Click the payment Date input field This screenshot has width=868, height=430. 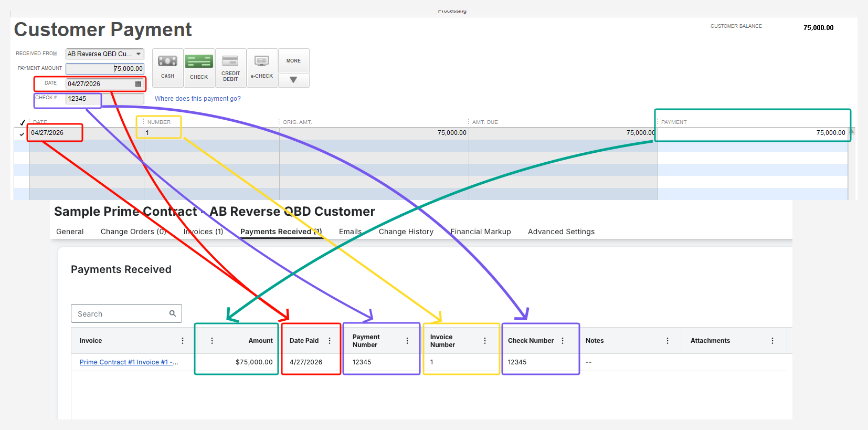(x=105, y=84)
